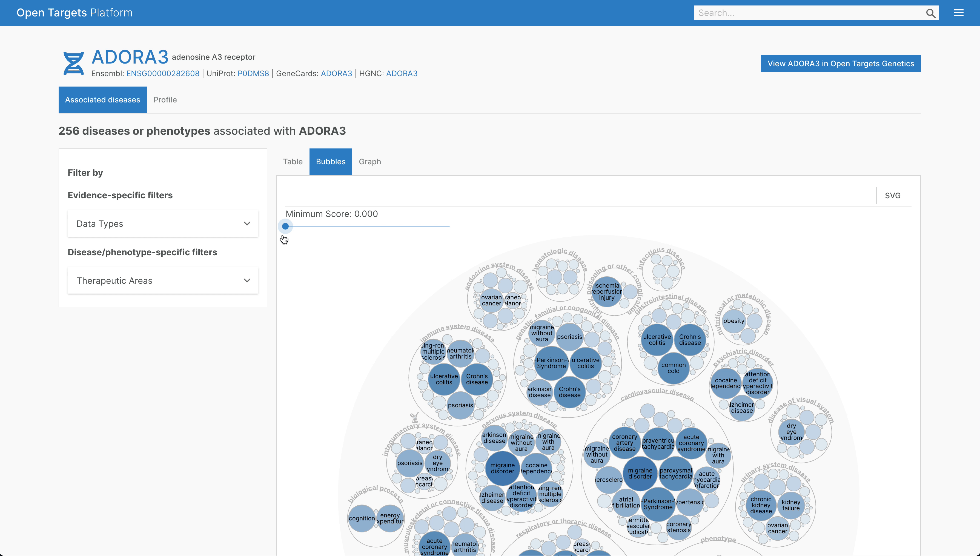Open the UniProt P0DMS8 link

[253, 73]
